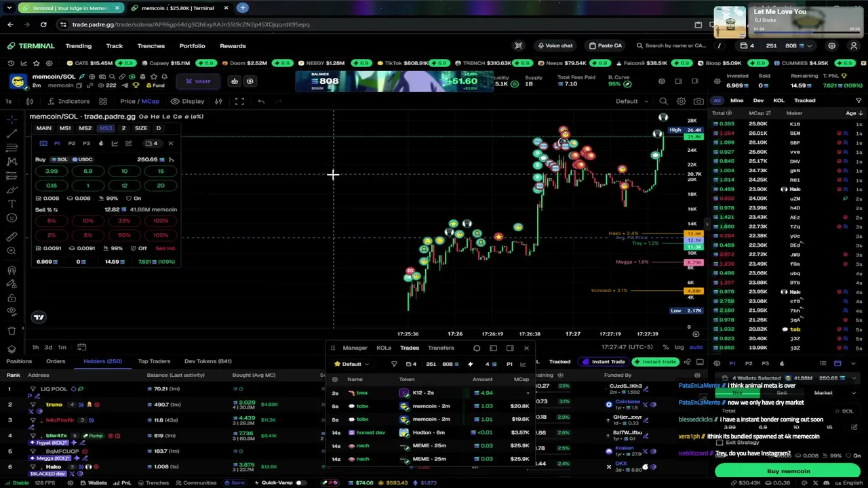Viewport: 868px width, 488px height.
Task: Toggle Price / MCap chart mode
Action: pos(140,102)
